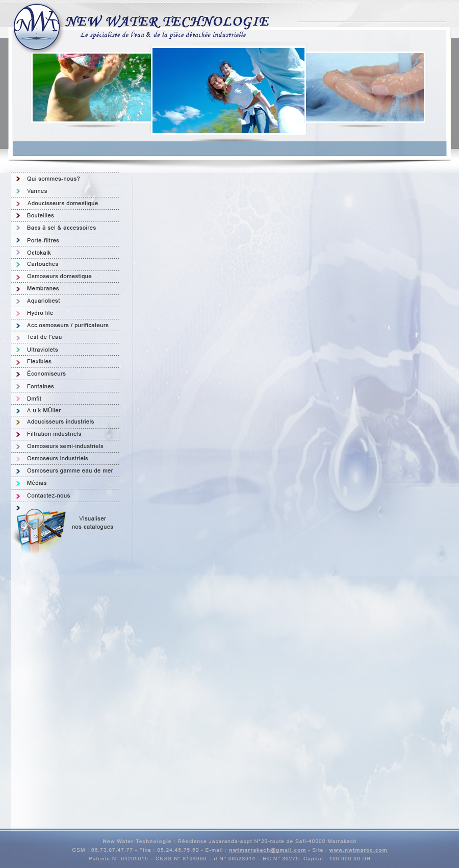Viewport: 459px width, 868px height.
Task: Select Flexibles menu item
Action: [x=39, y=361]
